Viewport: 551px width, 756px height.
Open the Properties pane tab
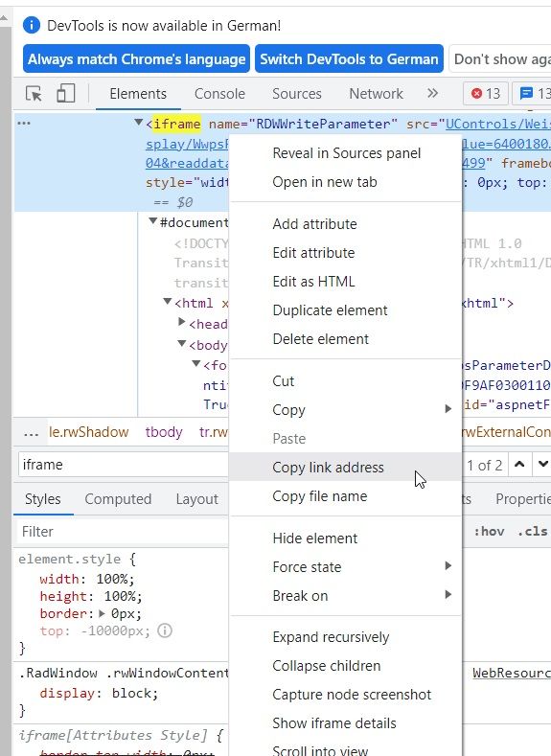click(523, 499)
